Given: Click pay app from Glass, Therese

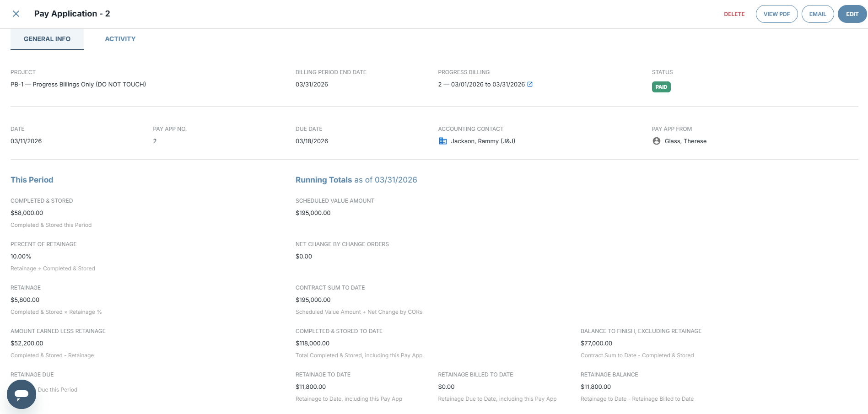Looking at the screenshot, I should pyautogui.click(x=685, y=141).
